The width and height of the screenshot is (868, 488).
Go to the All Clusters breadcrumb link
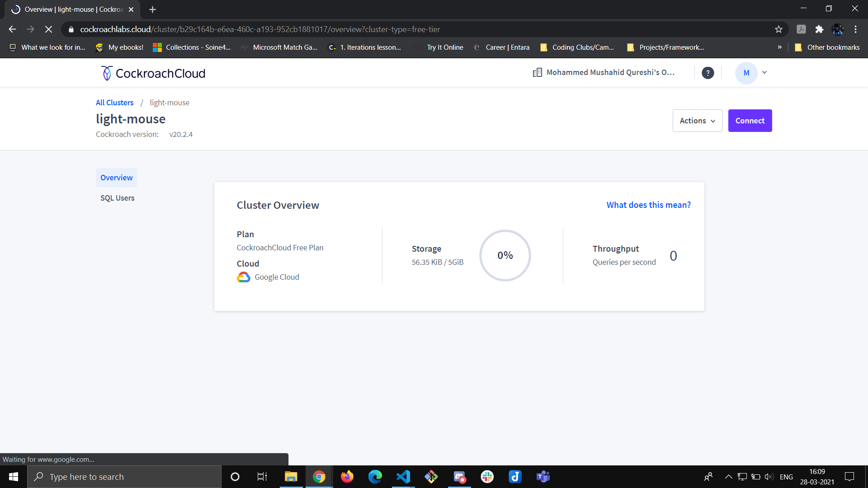click(x=114, y=103)
